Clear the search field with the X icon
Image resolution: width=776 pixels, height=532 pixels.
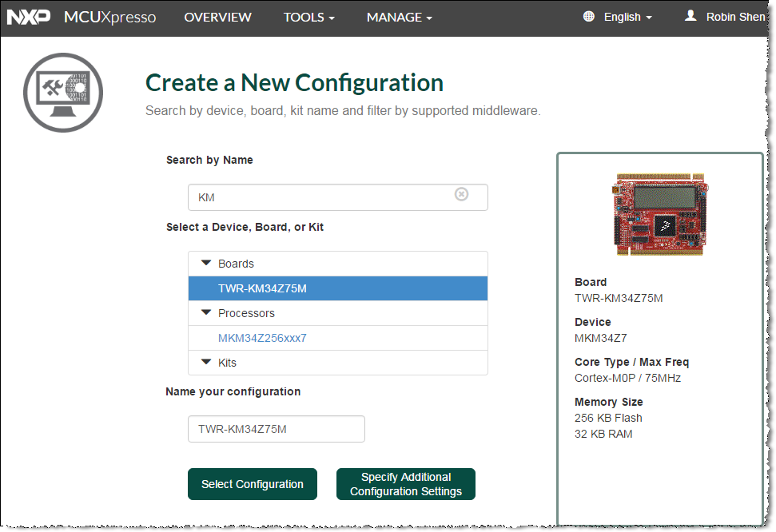(461, 194)
